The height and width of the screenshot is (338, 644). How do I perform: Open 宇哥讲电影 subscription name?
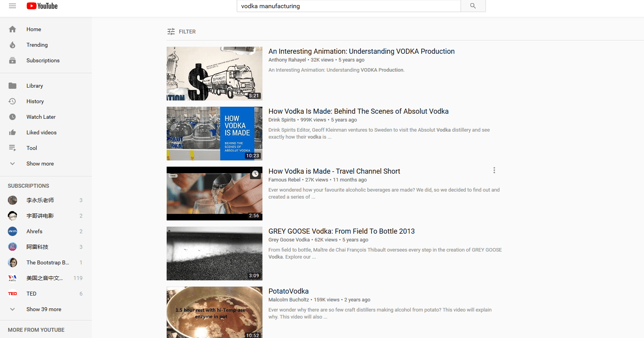pyautogui.click(x=40, y=216)
